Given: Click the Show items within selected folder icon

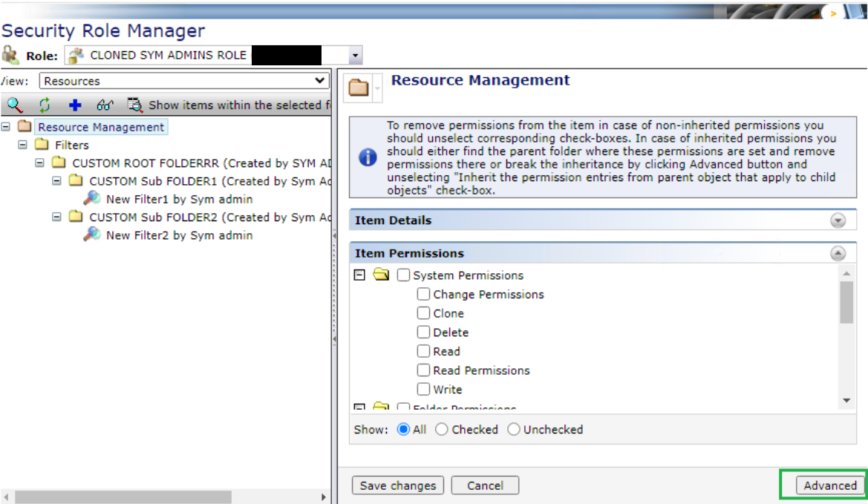Looking at the screenshot, I should point(134,105).
